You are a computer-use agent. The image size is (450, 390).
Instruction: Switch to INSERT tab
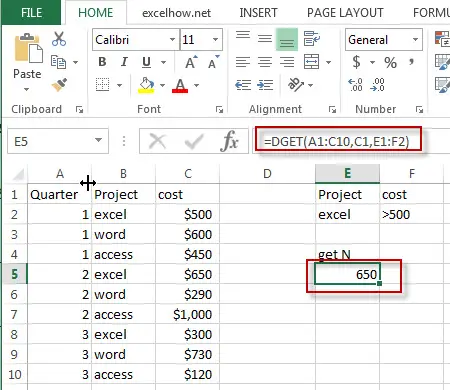[258, 13]
